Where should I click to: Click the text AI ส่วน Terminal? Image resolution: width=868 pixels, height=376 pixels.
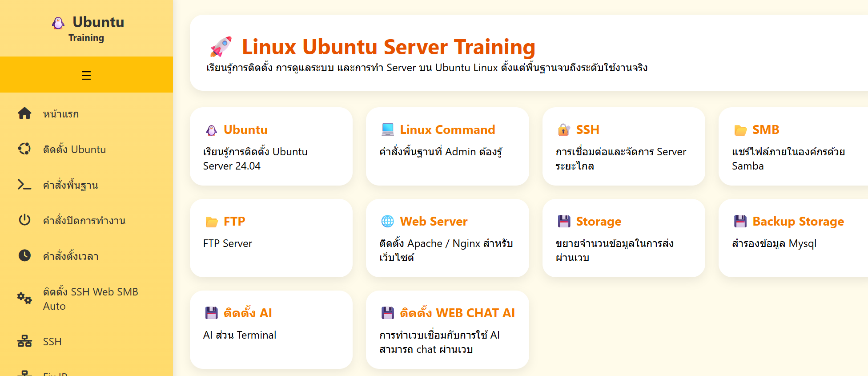point(240,335)
